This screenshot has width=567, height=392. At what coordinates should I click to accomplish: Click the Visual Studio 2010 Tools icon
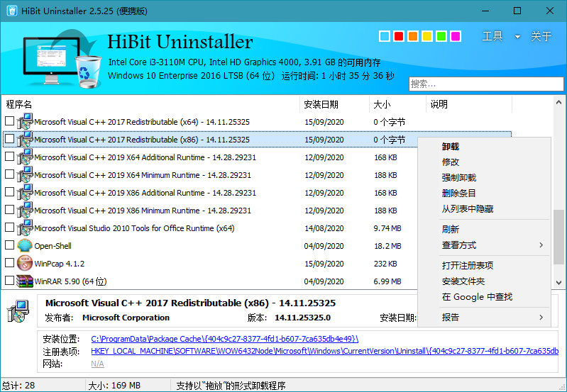(x=25, y=228)
